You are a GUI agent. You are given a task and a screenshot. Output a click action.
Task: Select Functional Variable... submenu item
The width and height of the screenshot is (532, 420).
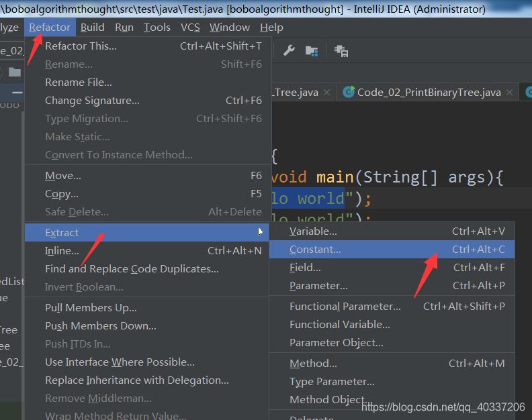coord(392,325)
